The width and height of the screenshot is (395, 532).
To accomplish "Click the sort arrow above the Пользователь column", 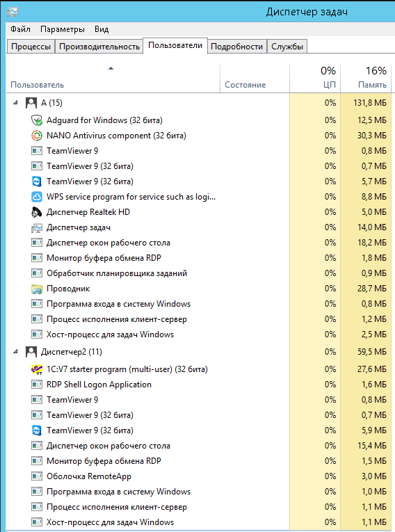I will [111, 68].
